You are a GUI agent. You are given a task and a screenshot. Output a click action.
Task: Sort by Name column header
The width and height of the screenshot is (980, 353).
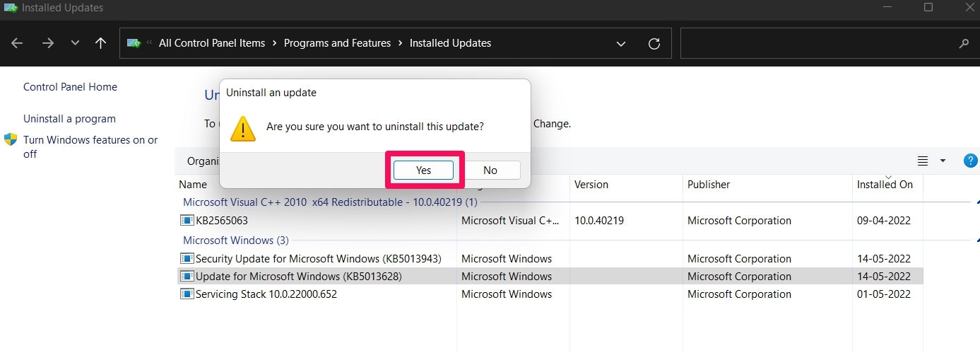click(193, 185)
